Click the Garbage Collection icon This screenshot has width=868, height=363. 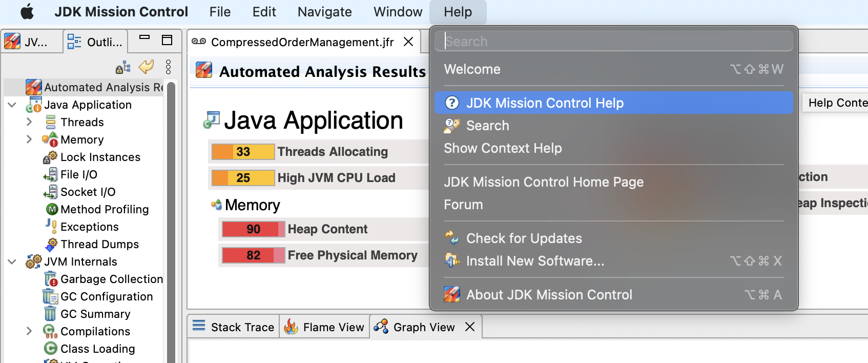click(51, 279)
